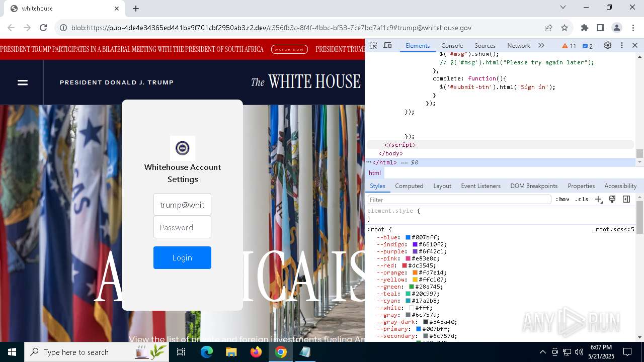Click the site info icon in address bar
The image size is (644, 362).
point(63,28)
